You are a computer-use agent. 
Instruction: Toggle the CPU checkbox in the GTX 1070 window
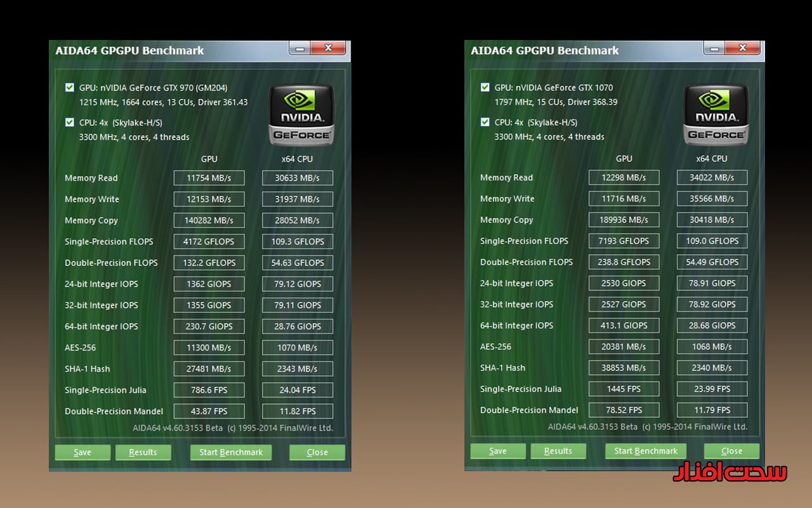pyautogui.click(x=485, y=123)
